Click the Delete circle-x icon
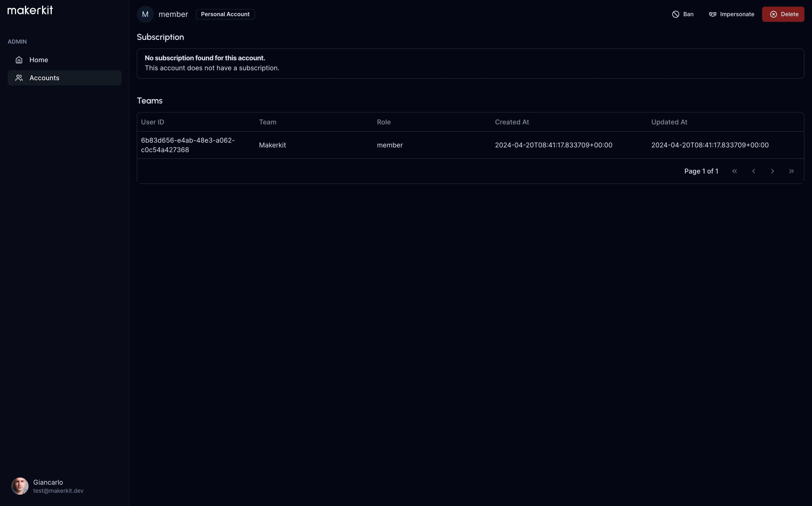This screenshot has height=506, width=812. click(773, 14)
